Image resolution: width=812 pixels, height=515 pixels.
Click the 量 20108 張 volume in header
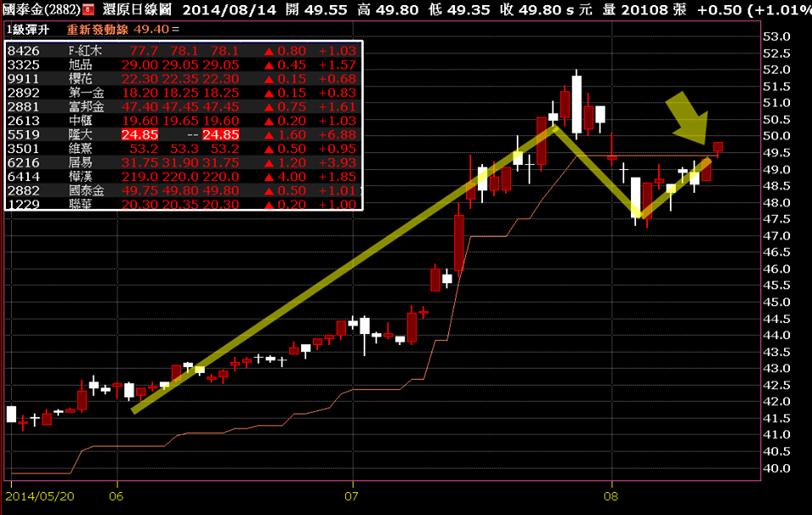(x=645, y=9)
